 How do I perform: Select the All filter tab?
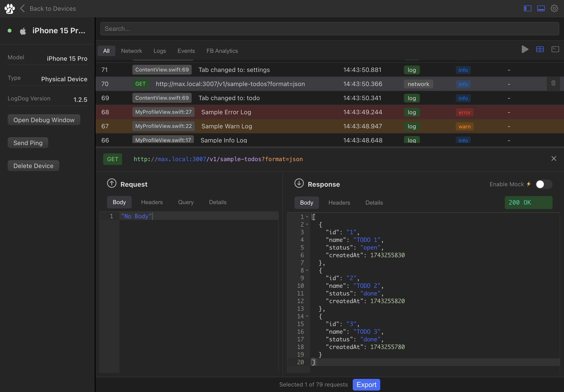[106, 51]
